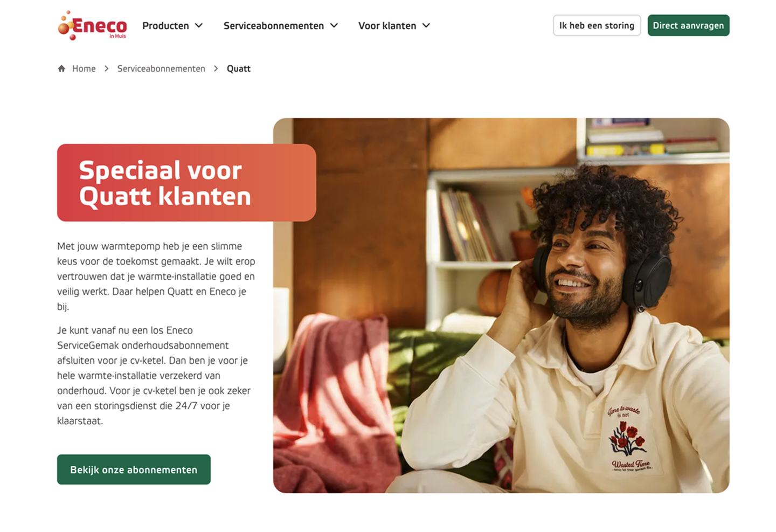The height and width of the screenshot is (532, 776).
Task: Expand the Voor klanten menu
Action: pyautogui.click(x=394, y=25)
